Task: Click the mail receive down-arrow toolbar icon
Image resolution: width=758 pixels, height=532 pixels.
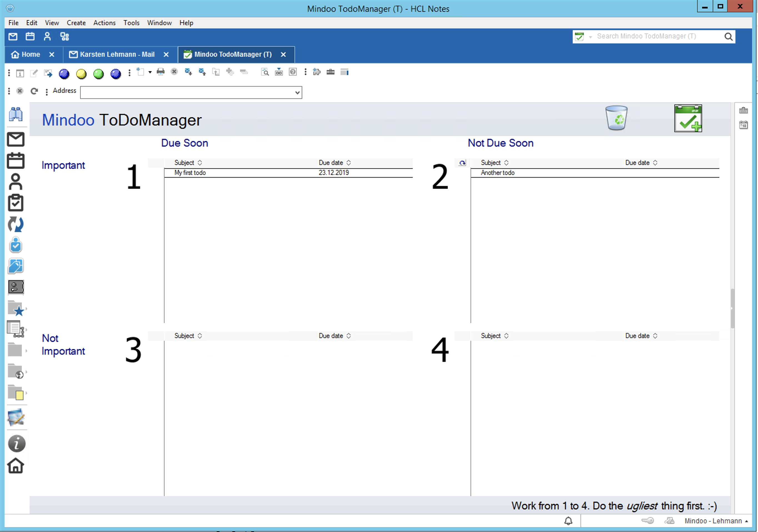Action: click(189, 72)
